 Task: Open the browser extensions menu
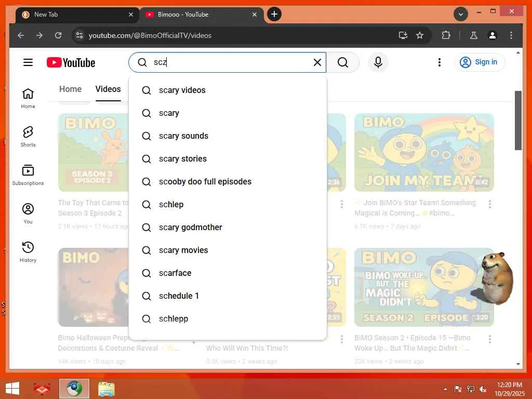pyautogui.click(x=446, y=35)
